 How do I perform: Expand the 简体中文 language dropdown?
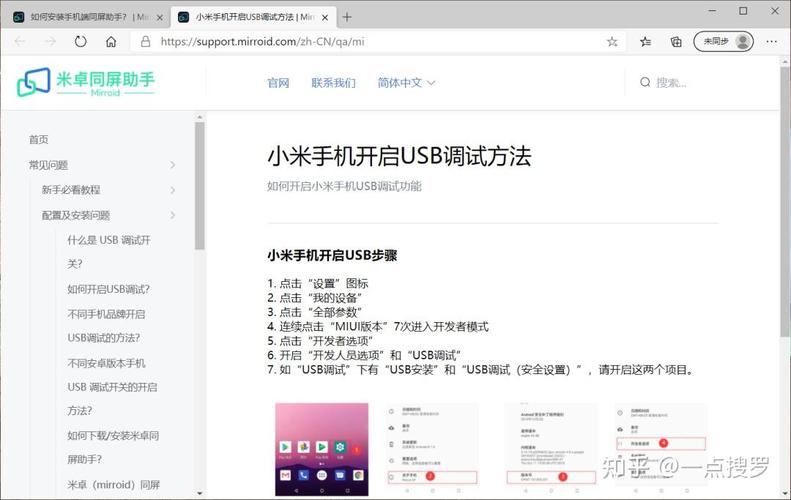[x=406, y=82]
